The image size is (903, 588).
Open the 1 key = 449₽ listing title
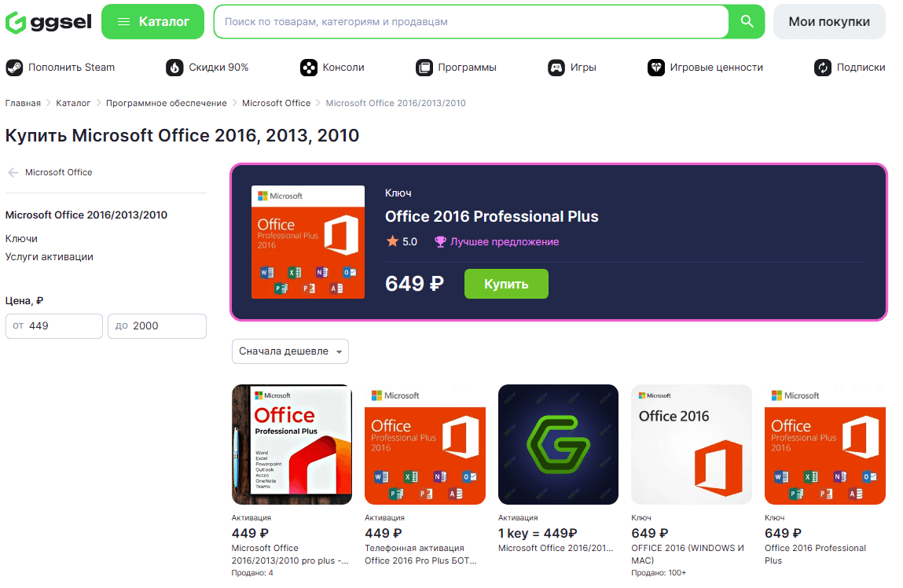(x=556, y=548)
